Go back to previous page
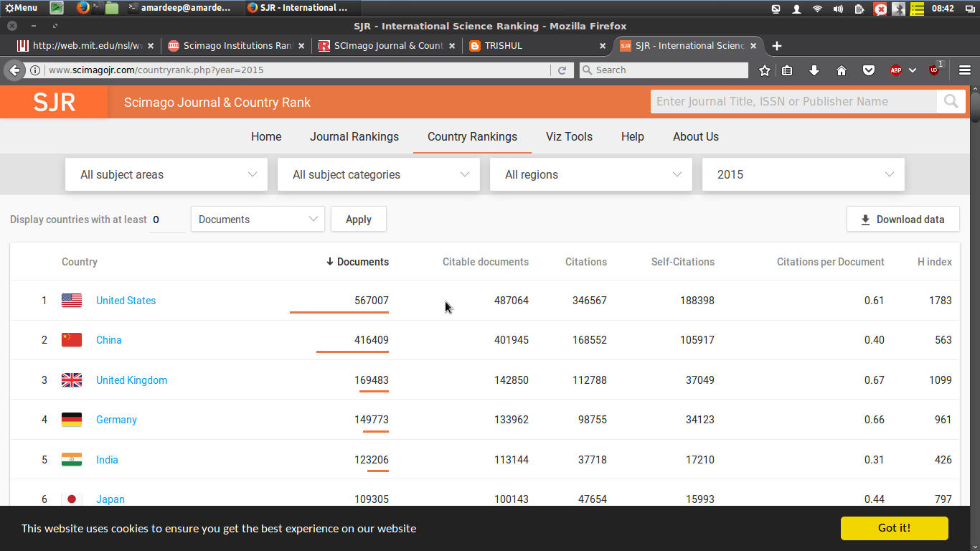This screenshot has height=551, width=980. coord(14,70)
